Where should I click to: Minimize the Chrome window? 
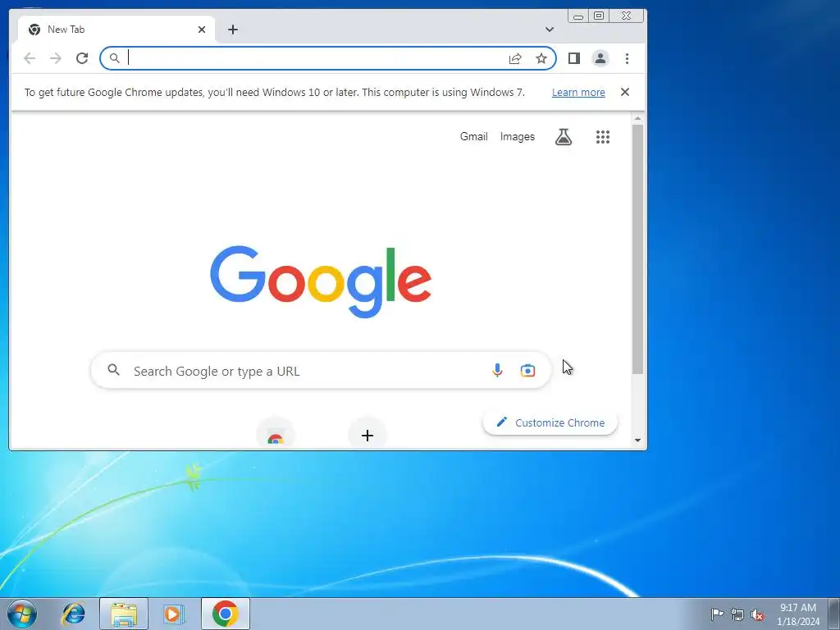tap(578, 16)
